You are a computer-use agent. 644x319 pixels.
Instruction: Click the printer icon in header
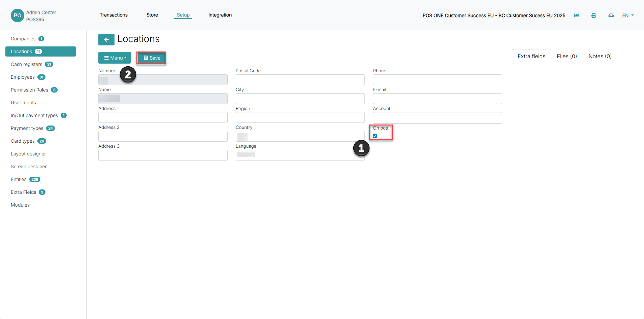click(x=593, y=15)
